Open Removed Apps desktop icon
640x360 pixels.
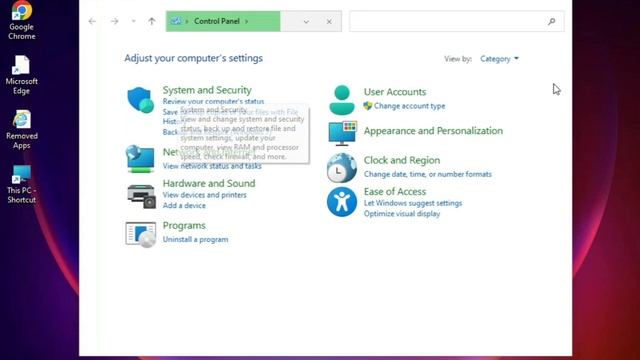pyautogui.click(x=22, y=130)
